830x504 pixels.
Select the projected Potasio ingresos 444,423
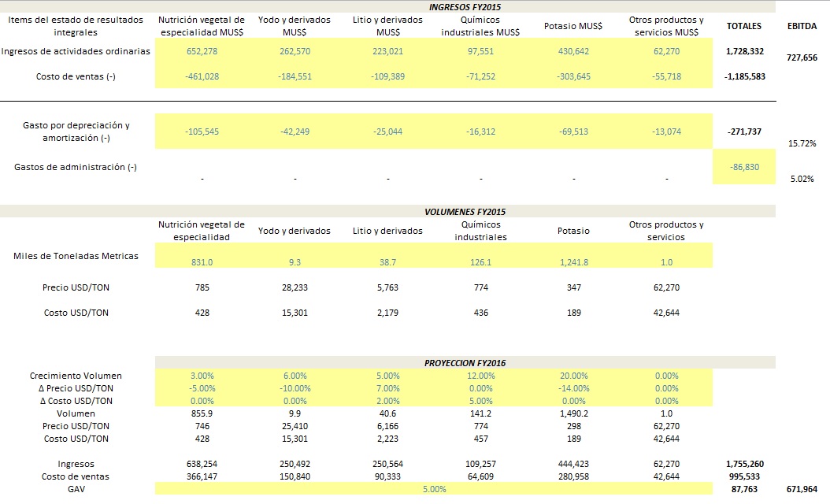tap(573, 464)
